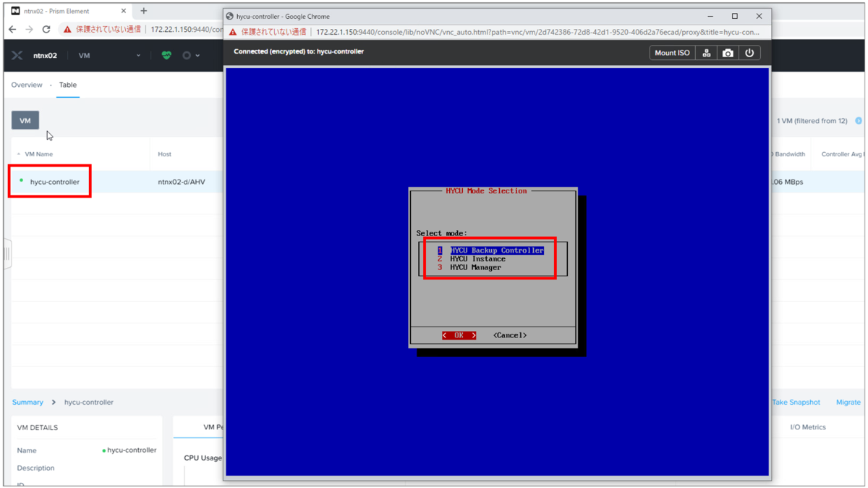Click the not-secure warning in console window

click(x=268, y=32)
